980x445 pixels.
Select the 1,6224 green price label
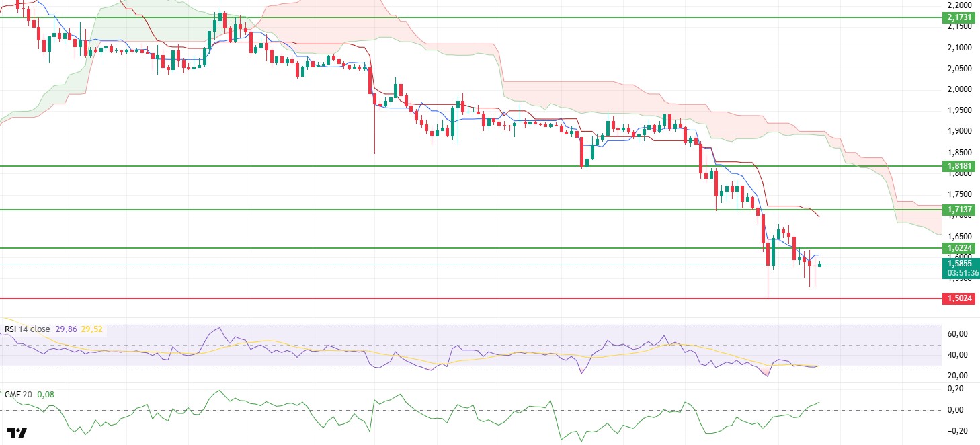pyautogui.click(x=961, y=248)
